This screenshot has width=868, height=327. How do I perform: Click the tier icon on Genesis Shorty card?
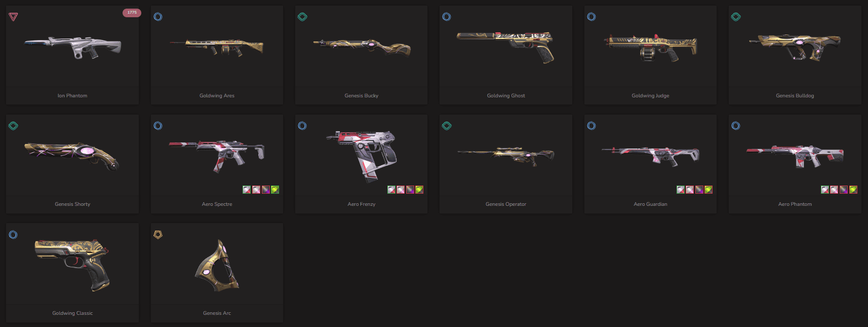13,126
